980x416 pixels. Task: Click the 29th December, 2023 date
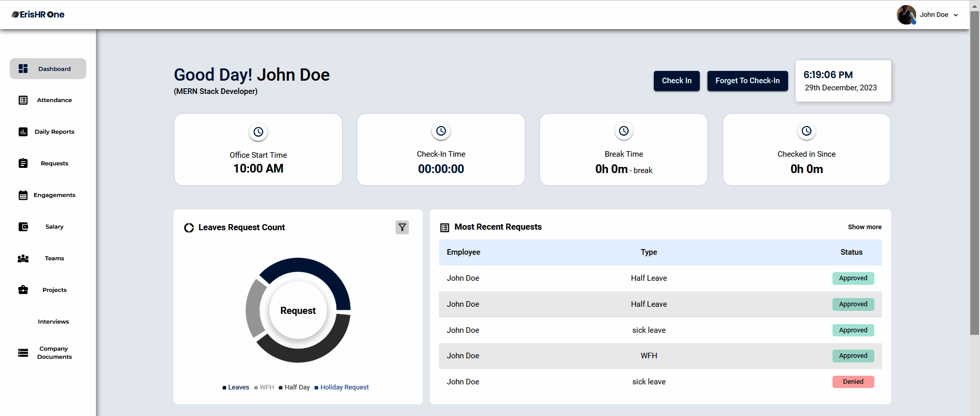[x=841, y=88]
